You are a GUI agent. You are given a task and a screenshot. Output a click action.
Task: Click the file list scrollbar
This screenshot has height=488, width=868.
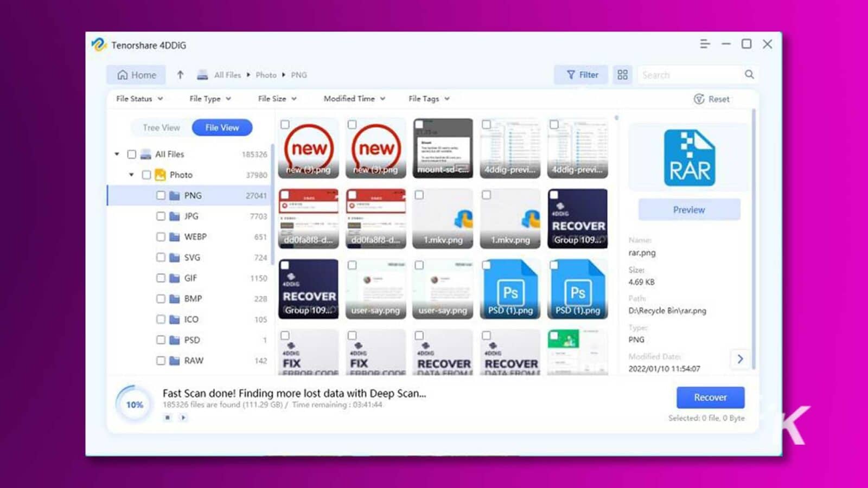(x=616, y=118)
